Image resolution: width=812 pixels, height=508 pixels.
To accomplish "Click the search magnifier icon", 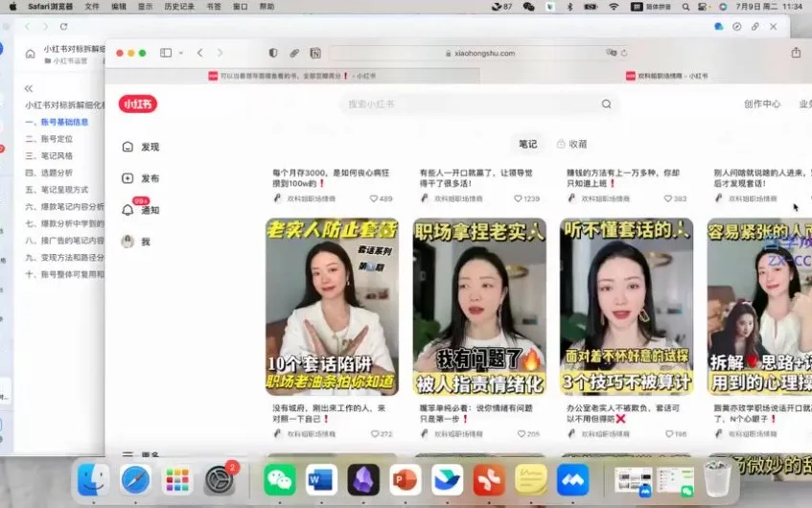I will pyautogui.click(x=606, y=104).
